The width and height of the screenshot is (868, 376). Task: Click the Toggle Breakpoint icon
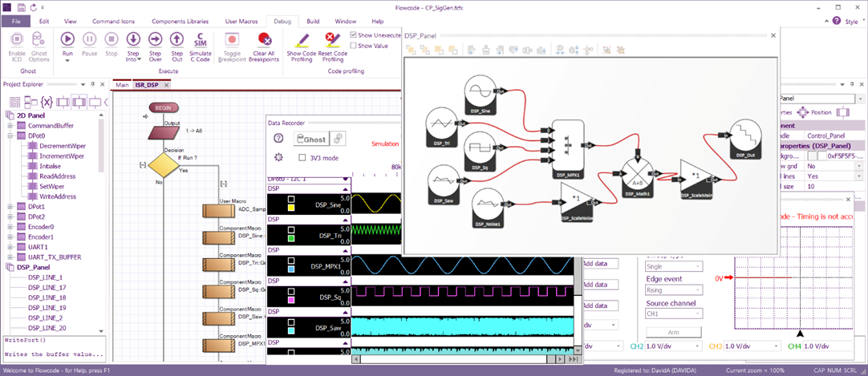click(x=231, y=38)
